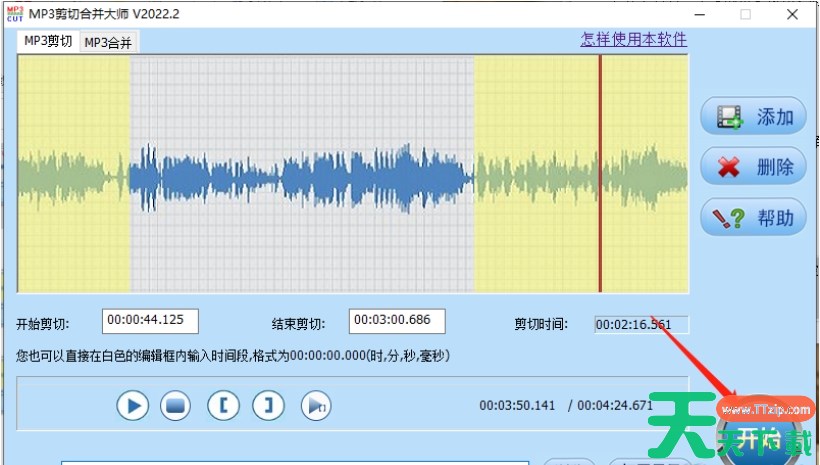Click the 删除 button with red X
This screenshot has height=465, width=820.
click(753, 166)
